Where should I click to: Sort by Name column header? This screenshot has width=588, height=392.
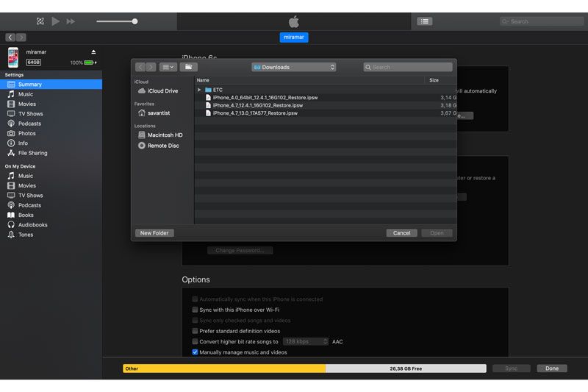pyautogui.click(x=309, y=80)
